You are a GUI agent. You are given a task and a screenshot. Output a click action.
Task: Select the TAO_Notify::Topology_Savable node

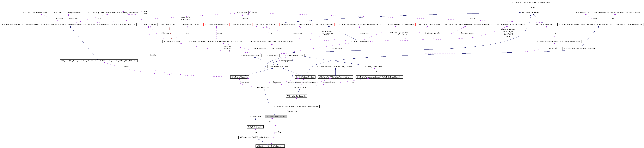click(x=250, y=55)
